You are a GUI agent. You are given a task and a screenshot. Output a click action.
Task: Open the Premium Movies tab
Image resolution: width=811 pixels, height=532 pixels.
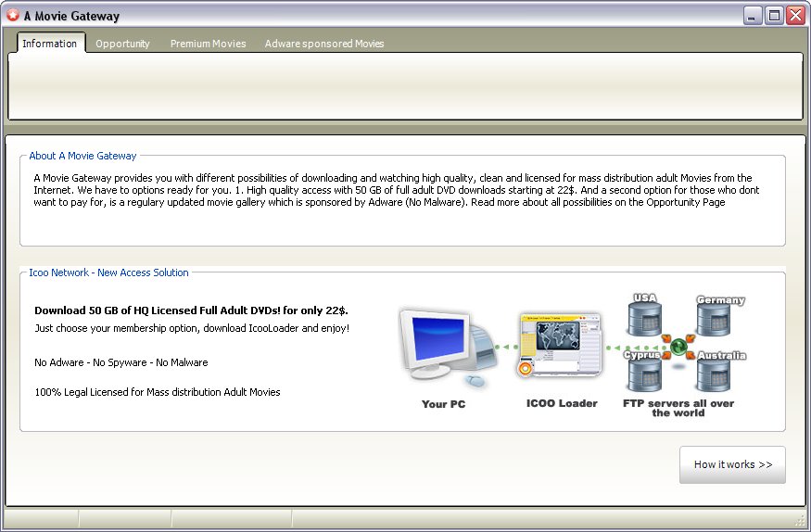(208, 44)
